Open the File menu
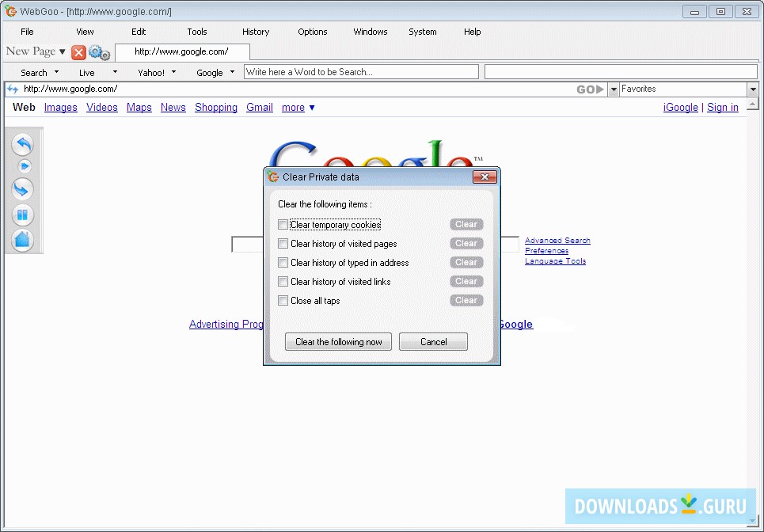 point(27,32)
